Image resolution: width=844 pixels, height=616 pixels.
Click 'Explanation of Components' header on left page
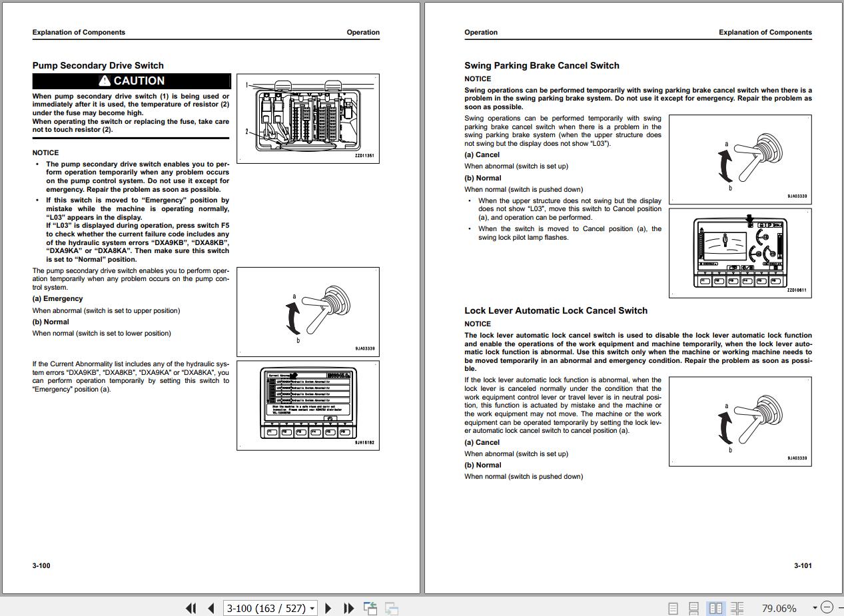point(79,32)
